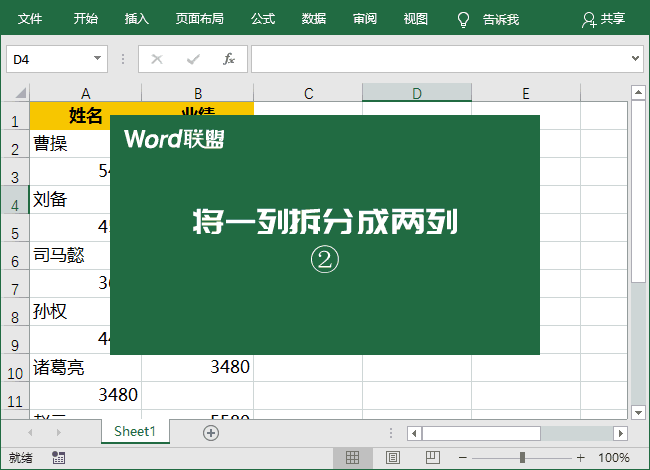Open the 文件 menu

pos(30,19)
